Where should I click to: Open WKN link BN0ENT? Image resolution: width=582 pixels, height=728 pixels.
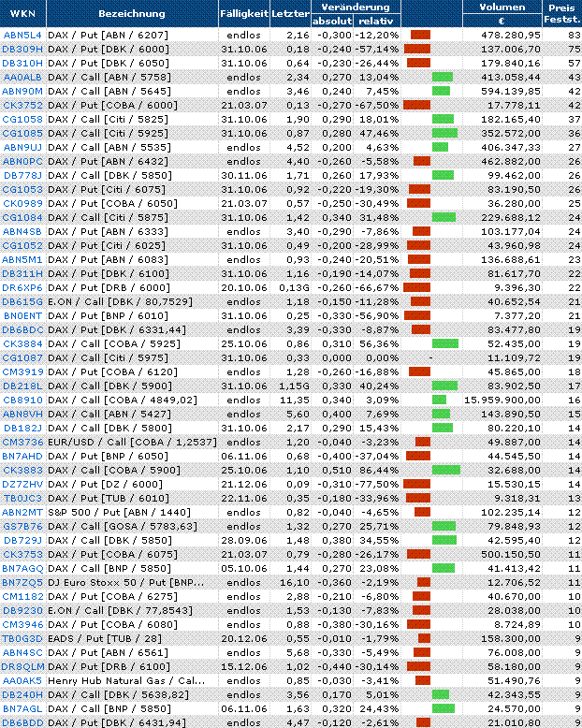pyautogui.click(x=22, y=315)
